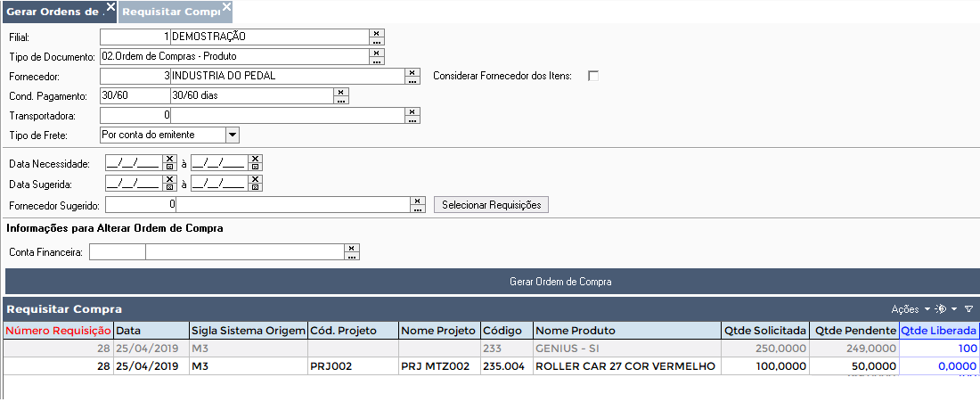Enable Considerar Fornecedor dos Itens checkbox
Image resolution: width=980 pixels, height=402 pixels.
(593, 77)
